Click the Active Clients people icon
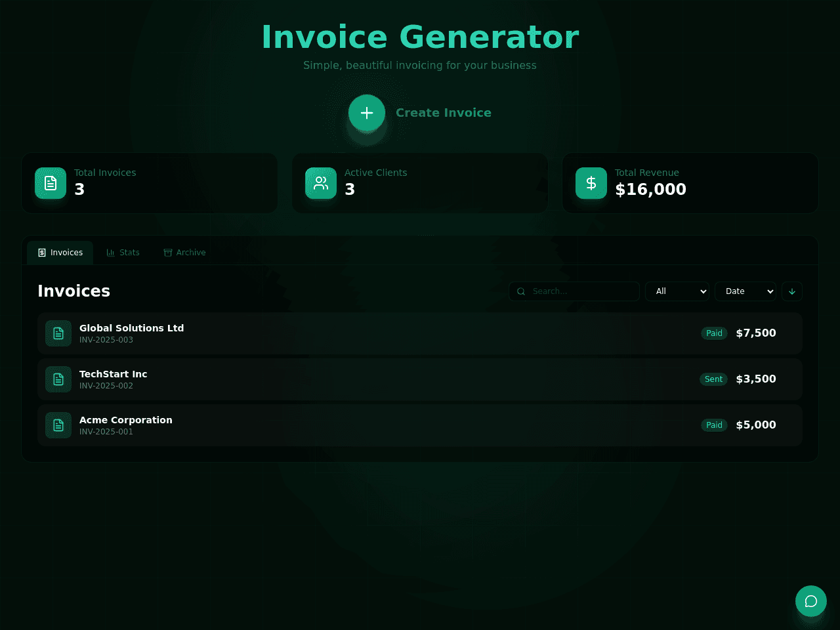840x630 pixels. point(321,183)
